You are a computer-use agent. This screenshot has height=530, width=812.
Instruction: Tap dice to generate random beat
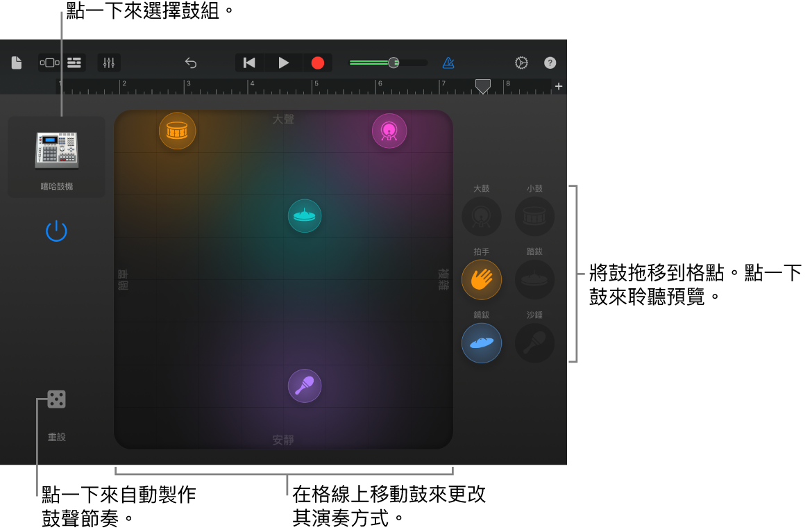56,399
